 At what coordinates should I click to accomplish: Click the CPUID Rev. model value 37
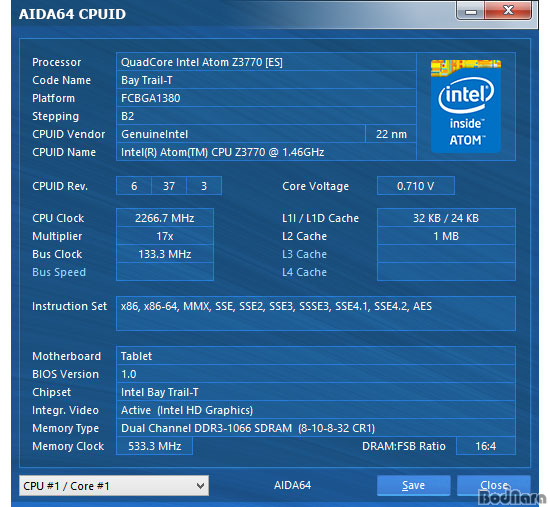click(169, 186)
